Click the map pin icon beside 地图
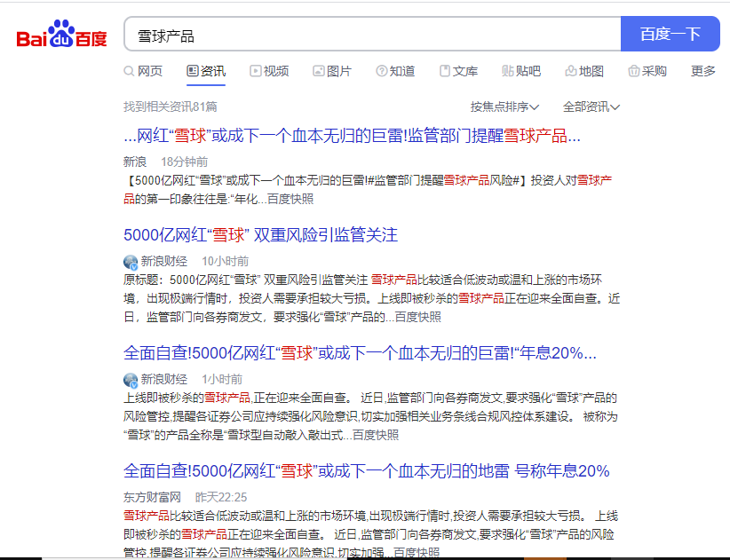Image resolution: width=730 pixels, height=560 pixels. pyautogui.click(x=571, y=71)
